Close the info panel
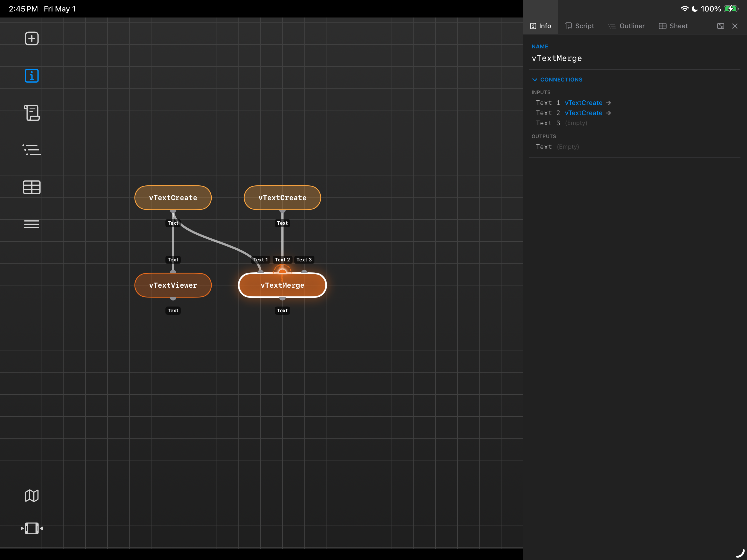747x560 pixels. point(735,26)
